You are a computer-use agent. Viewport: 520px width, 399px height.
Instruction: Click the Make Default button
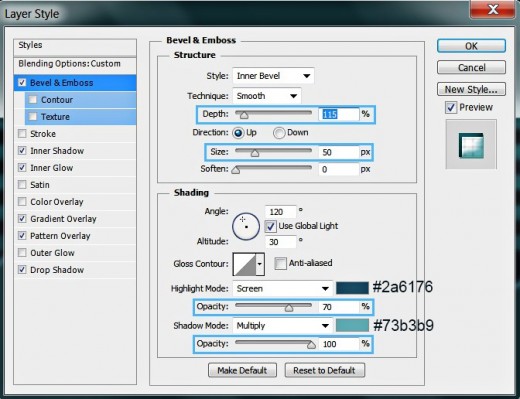click(x=242, y=370)
